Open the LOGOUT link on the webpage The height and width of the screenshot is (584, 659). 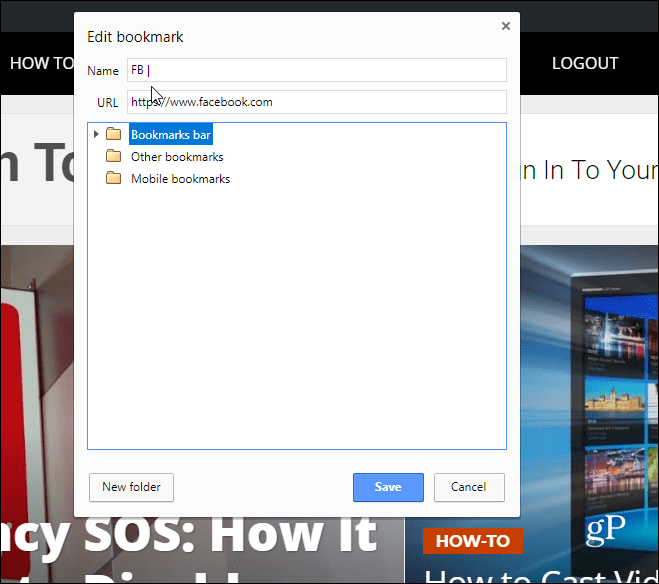[x=585, y=63]
